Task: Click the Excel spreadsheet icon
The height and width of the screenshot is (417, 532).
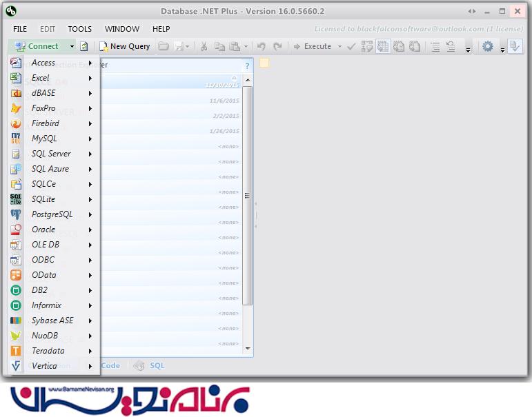Action: coord(16,78)
